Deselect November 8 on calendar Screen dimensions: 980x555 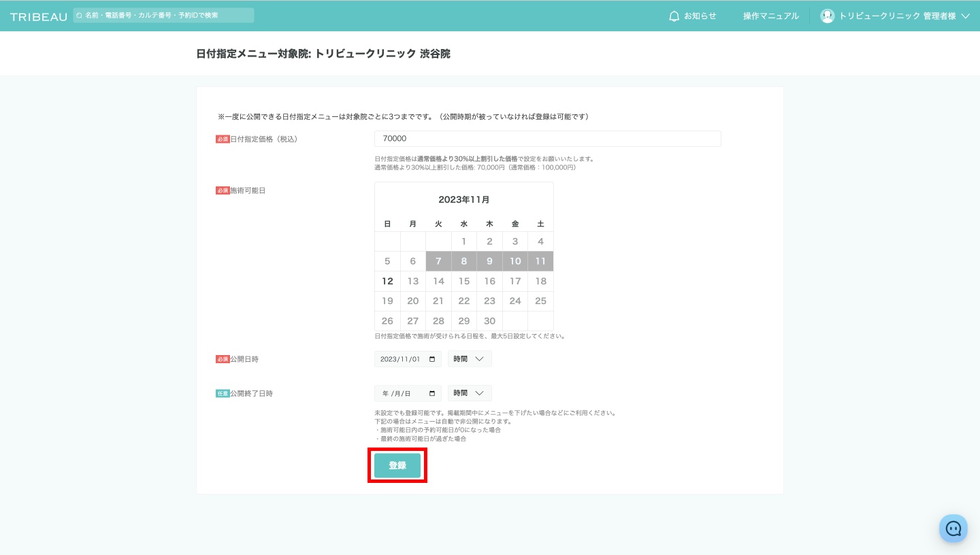click(x=464, y=261)
